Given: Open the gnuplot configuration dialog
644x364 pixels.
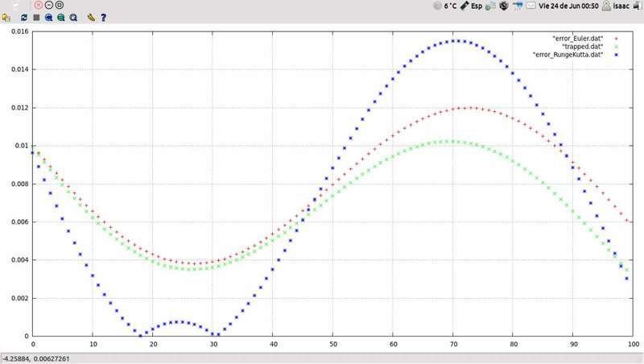Looking at the screenshot, I should pos(91,17).
